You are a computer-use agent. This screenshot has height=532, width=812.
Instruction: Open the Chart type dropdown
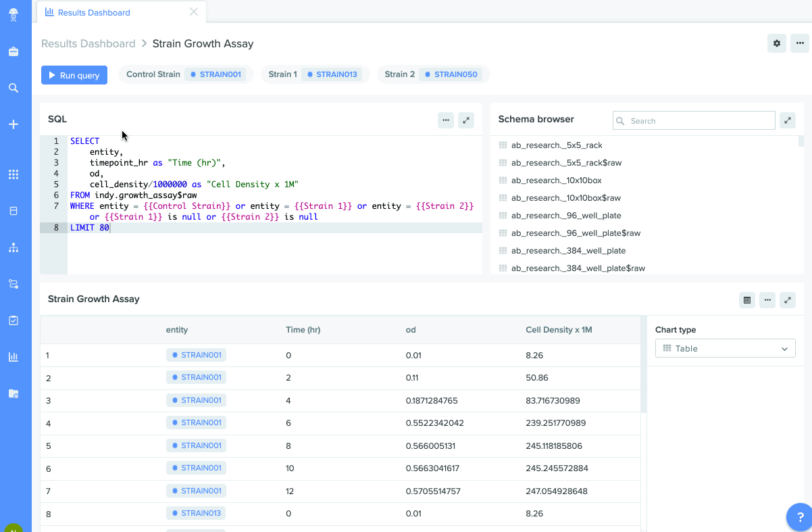(726, 348)
